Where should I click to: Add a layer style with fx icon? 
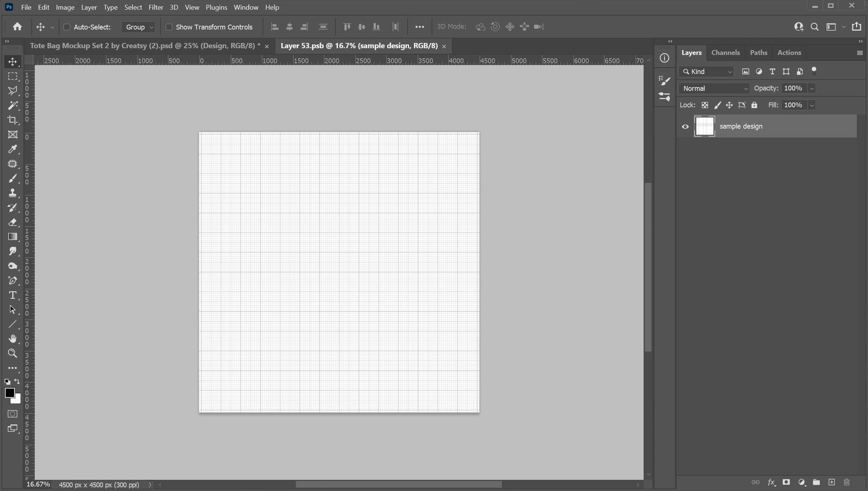tap(771, 482)
